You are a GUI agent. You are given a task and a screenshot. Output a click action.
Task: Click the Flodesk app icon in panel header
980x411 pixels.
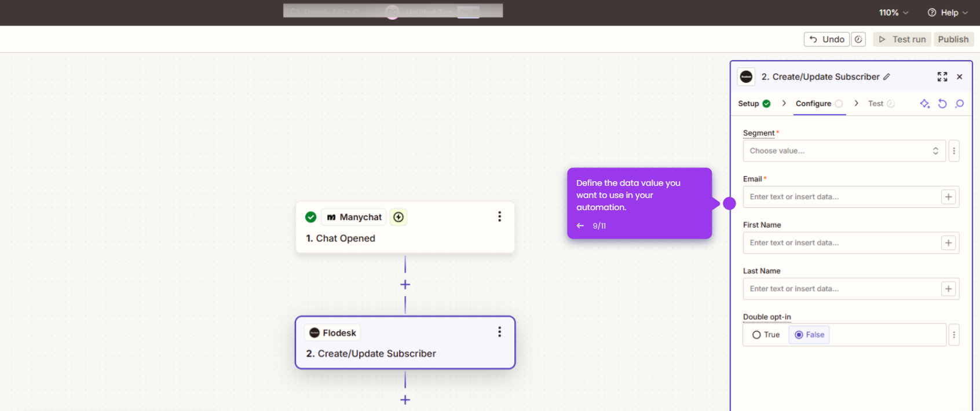(747, 77)
